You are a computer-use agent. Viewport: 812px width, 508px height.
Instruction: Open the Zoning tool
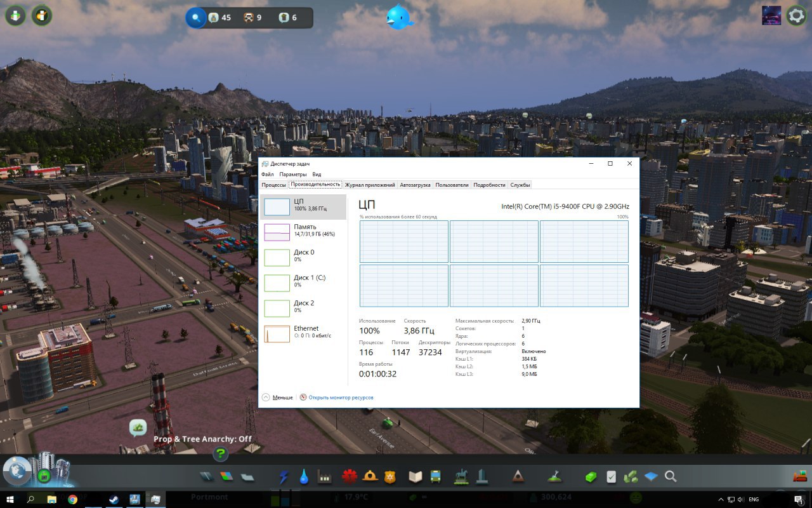point(226,476)
